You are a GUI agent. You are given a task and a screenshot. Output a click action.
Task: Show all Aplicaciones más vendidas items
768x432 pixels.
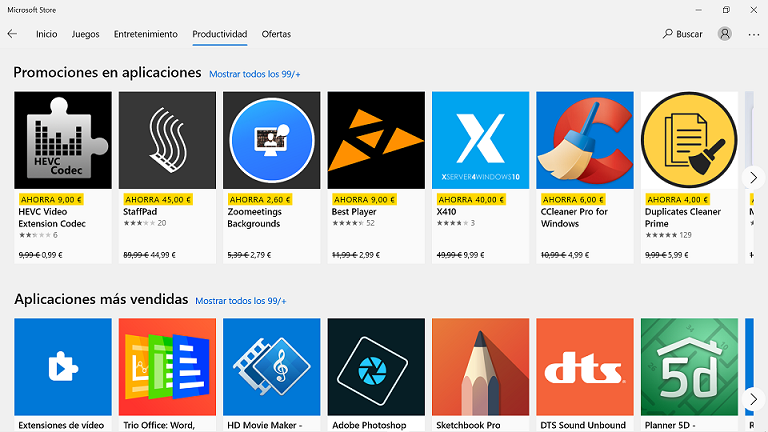click(240, 301)
